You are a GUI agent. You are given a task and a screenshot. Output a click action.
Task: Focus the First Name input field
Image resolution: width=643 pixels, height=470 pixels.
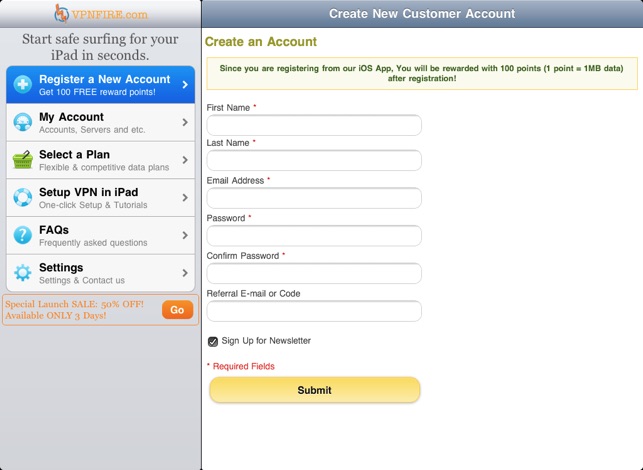tap(314, 125)
